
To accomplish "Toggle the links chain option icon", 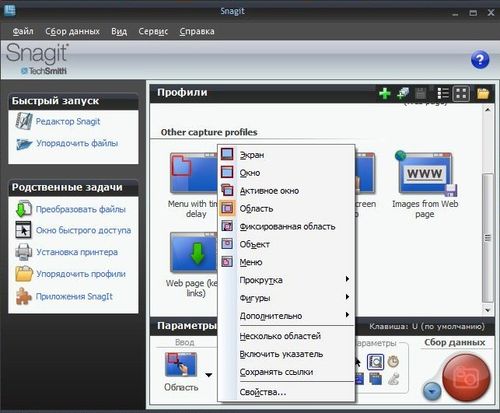I will point(394,379).
